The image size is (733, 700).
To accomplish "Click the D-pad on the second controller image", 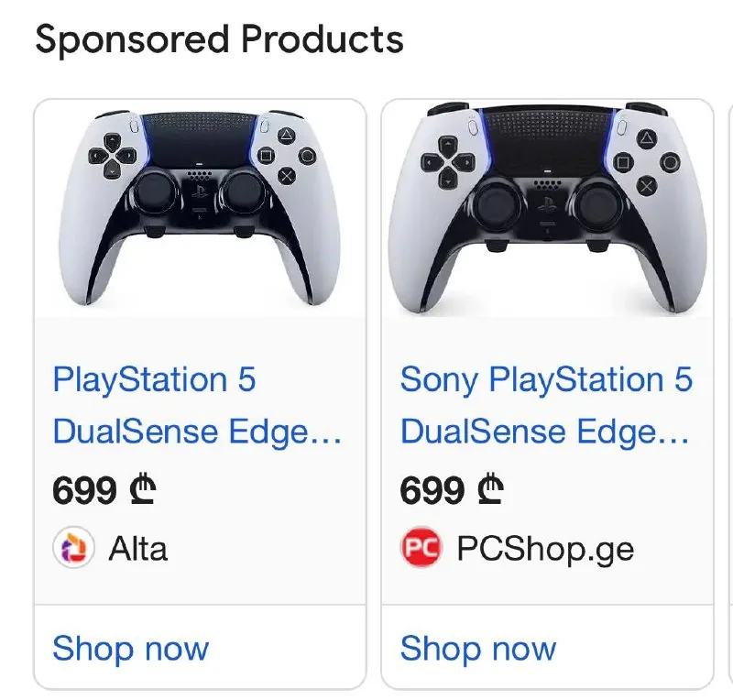I will (x=448, y=162).
